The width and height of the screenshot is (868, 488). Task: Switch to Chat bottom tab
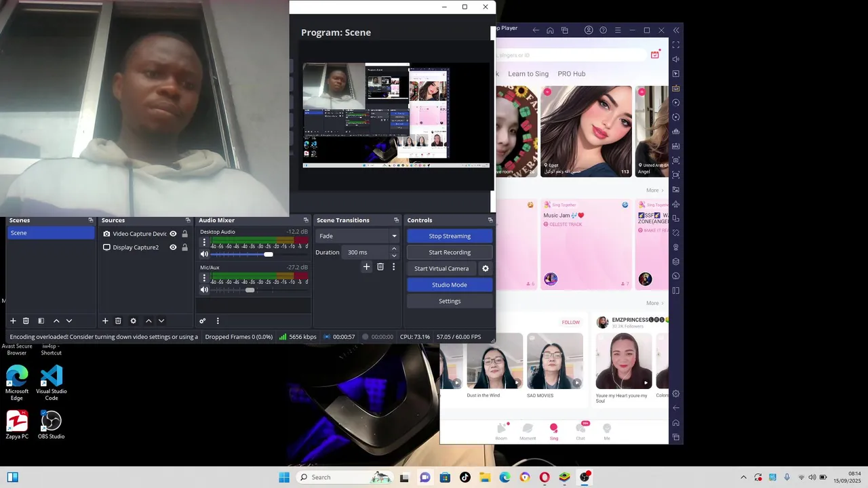click(580, 431)
